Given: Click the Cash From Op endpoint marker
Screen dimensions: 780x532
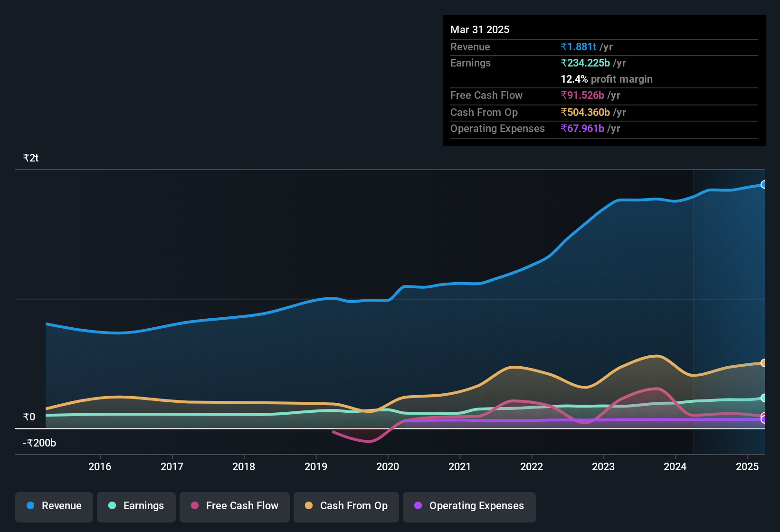Looking at the screenshot, I should [764, 363].
